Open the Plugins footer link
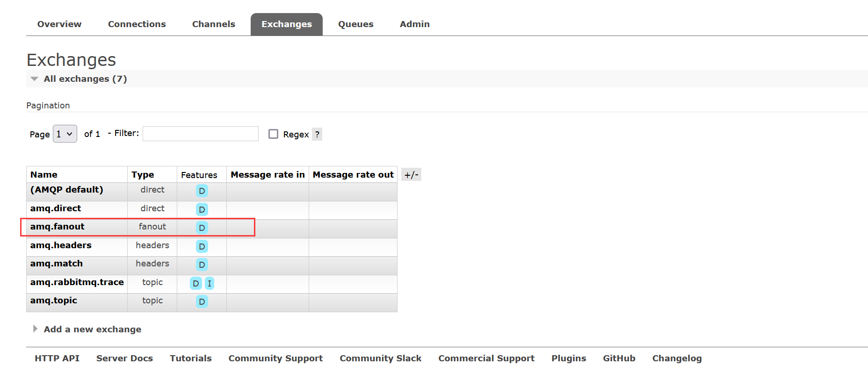This screenshot has height=387, width=868. pyautogui.click(x=569, y=358)
